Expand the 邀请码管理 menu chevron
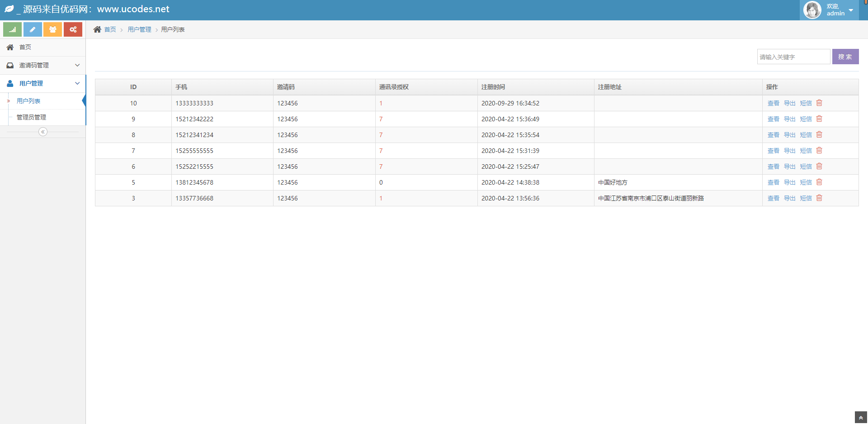This screenshot has width=868, height=424. click(x=77, y=65)
